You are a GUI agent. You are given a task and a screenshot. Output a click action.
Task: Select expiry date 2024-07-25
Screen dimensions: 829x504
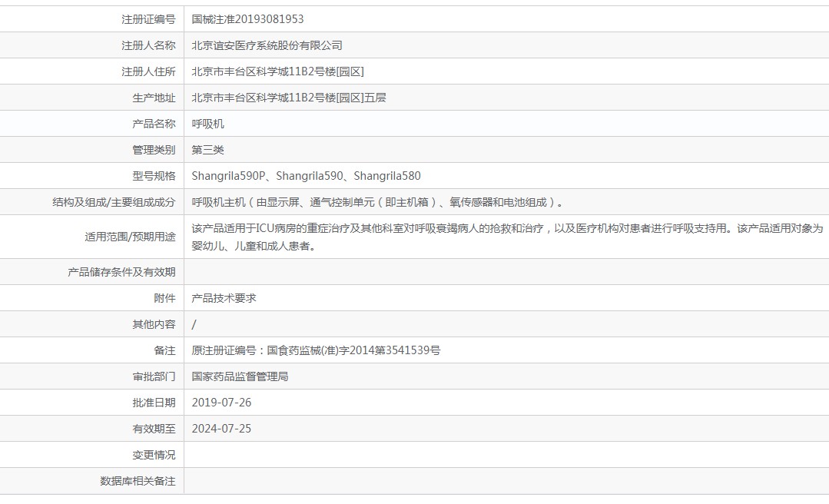click(x=221, y=429)
